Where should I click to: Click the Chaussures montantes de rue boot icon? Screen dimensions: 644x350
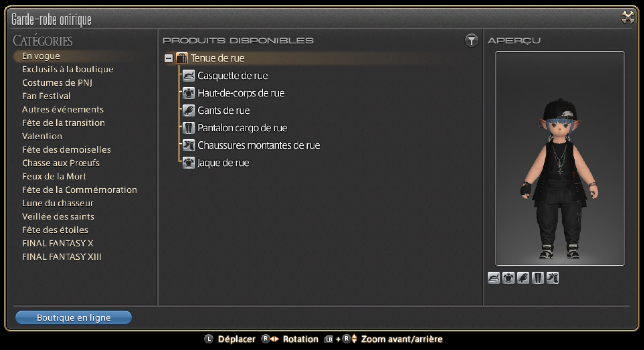pyautogui.click(x=188, y=145)
